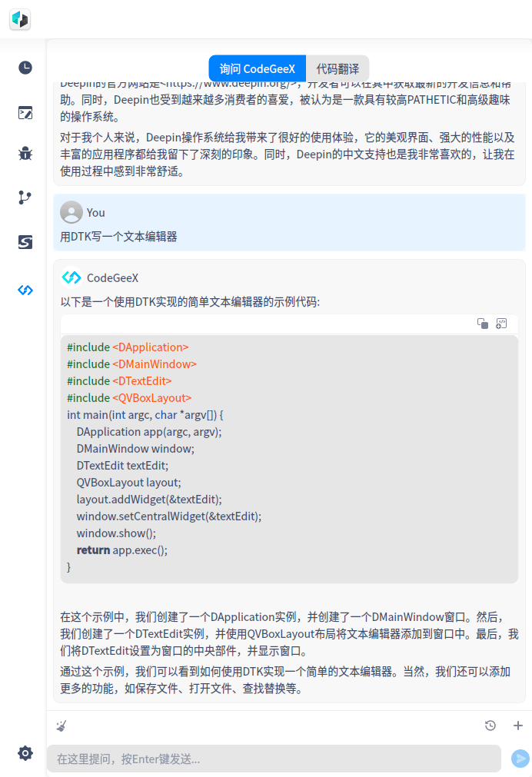Click the line QVBoxLayout layout;
Viewport: 532px width, 777px height.
point(129,482)
